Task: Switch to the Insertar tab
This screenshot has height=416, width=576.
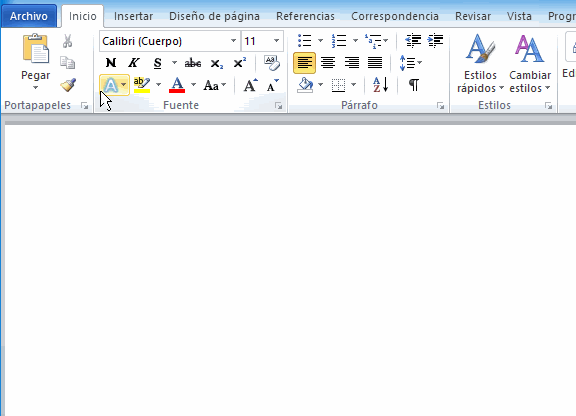Action: click(133, 16)
